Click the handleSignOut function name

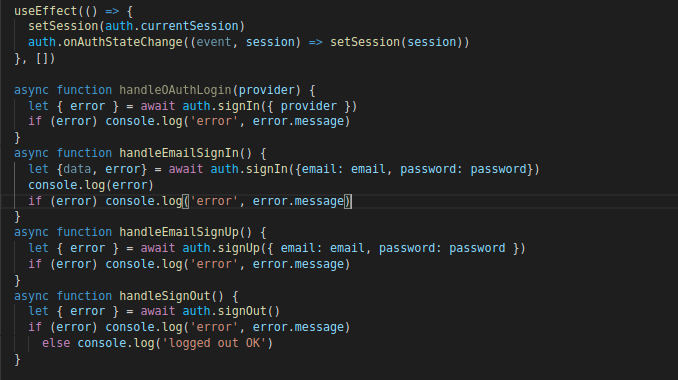165,296
